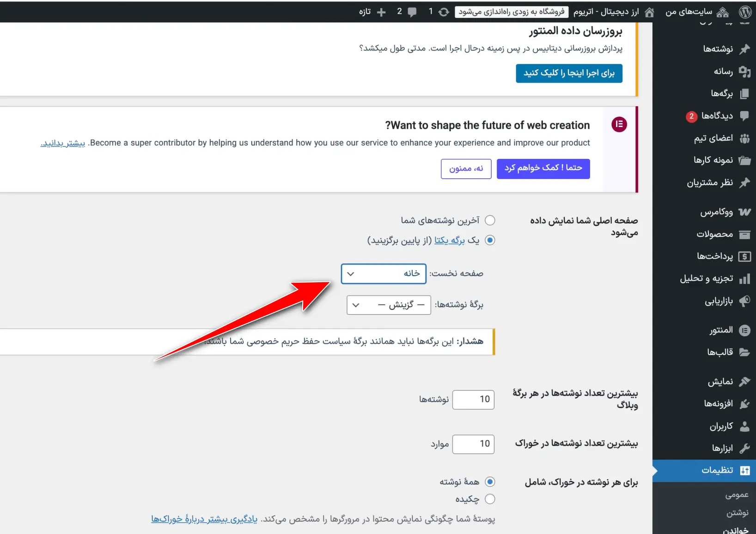756x534 pixels.
Task: Open the Plugins (افزونه‌ها) section
Action: pyautogui.click(x=717, y=403)
